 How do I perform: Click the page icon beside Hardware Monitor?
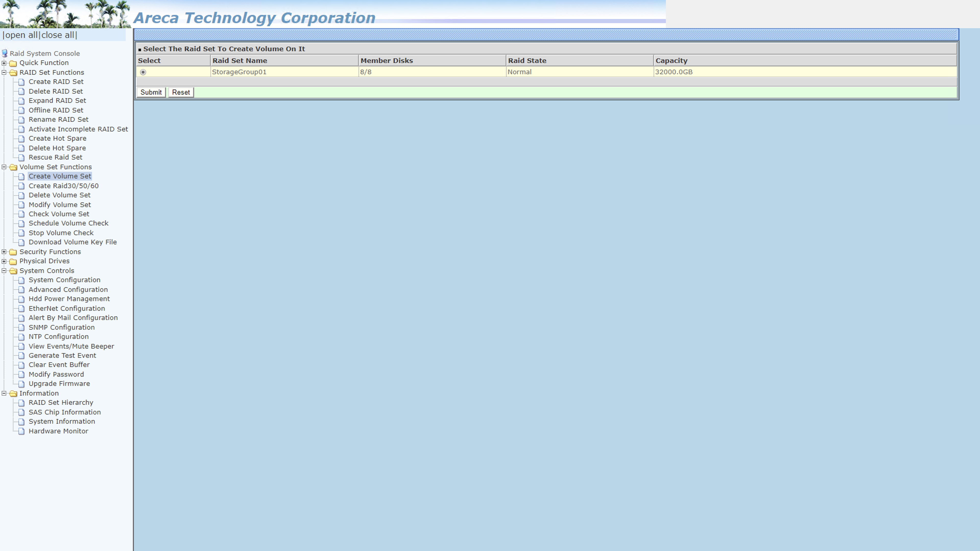click(22, 431)
